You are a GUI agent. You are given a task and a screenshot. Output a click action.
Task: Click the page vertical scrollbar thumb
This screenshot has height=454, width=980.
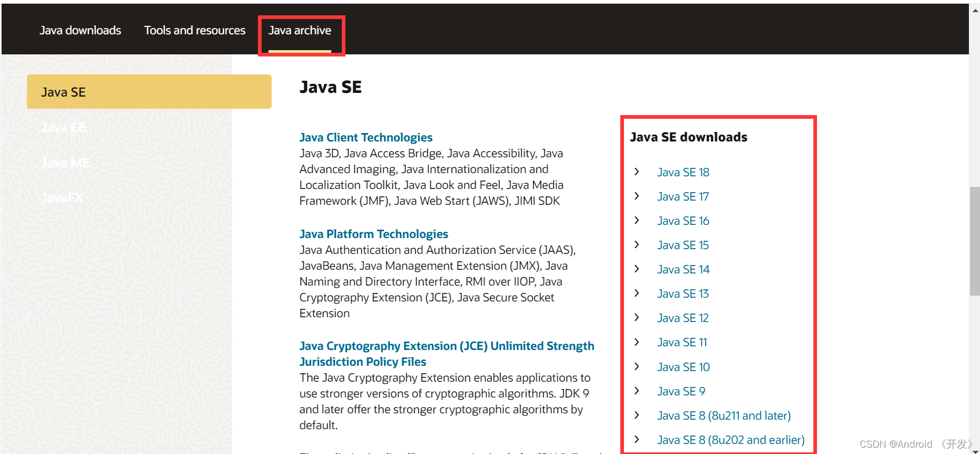(975, 241)
